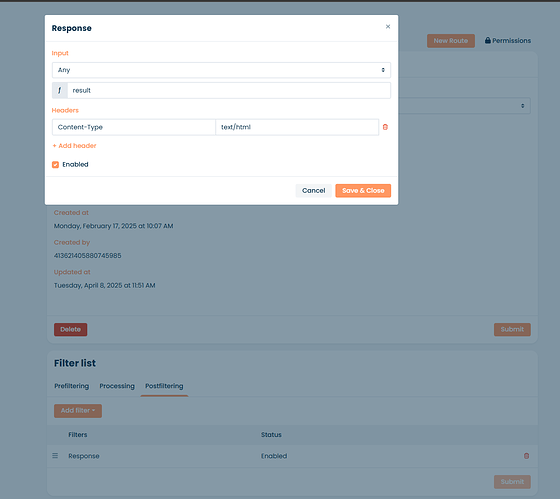Click the function icon beside result field

[x=60, y=90]
